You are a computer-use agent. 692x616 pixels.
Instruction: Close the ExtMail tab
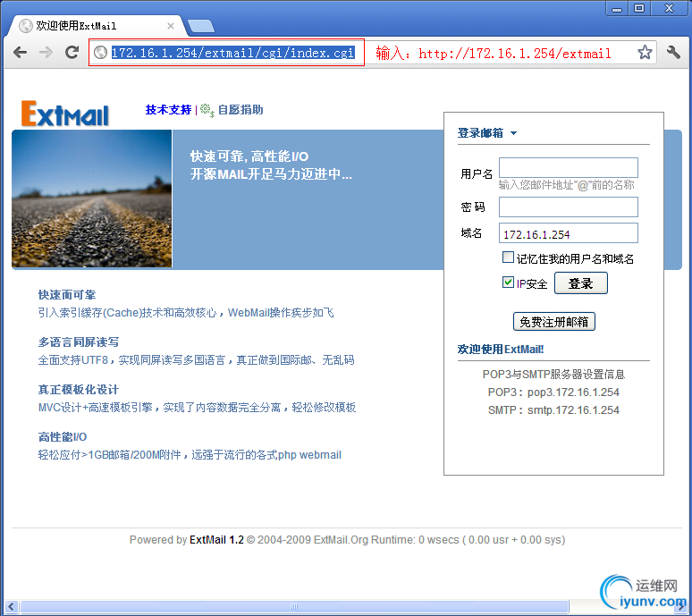click(x=171, y=26)
